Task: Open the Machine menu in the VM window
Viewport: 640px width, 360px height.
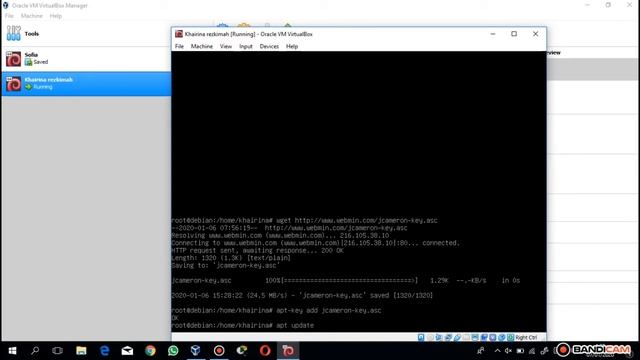Action: tap(202, 47)
